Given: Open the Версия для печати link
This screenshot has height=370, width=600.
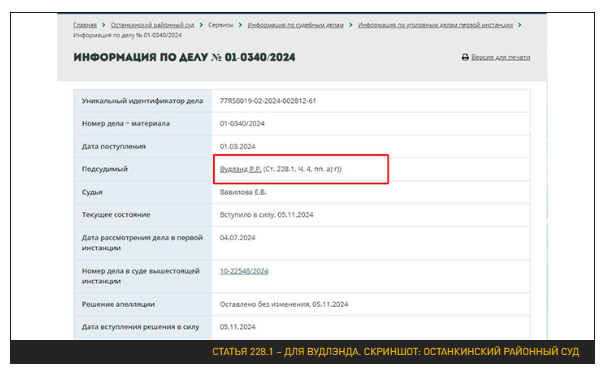Looking at the screenshot, I should (x=501, y=57).
